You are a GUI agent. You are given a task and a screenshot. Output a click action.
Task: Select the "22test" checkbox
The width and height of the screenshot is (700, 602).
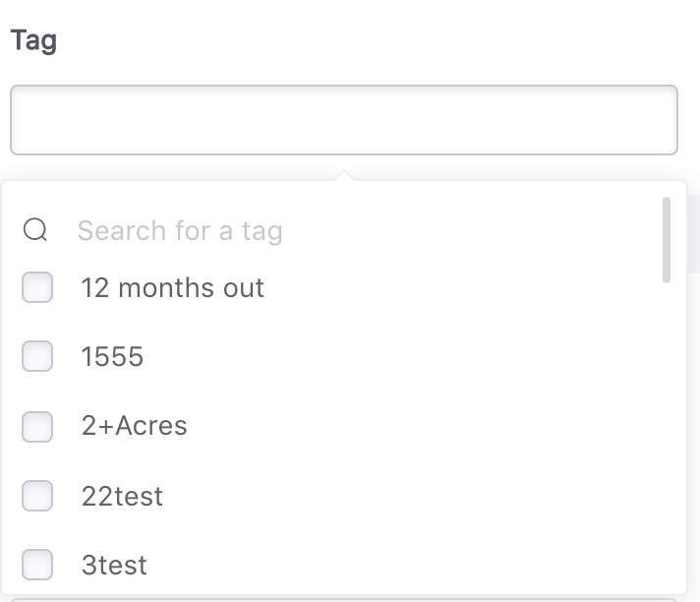(37, 496)
